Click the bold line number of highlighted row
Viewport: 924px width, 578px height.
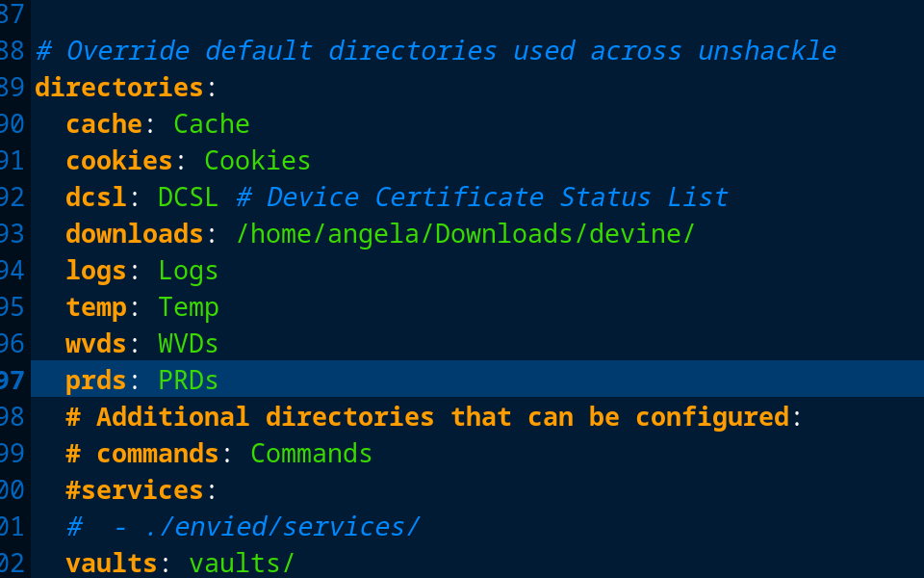(13, 381)
